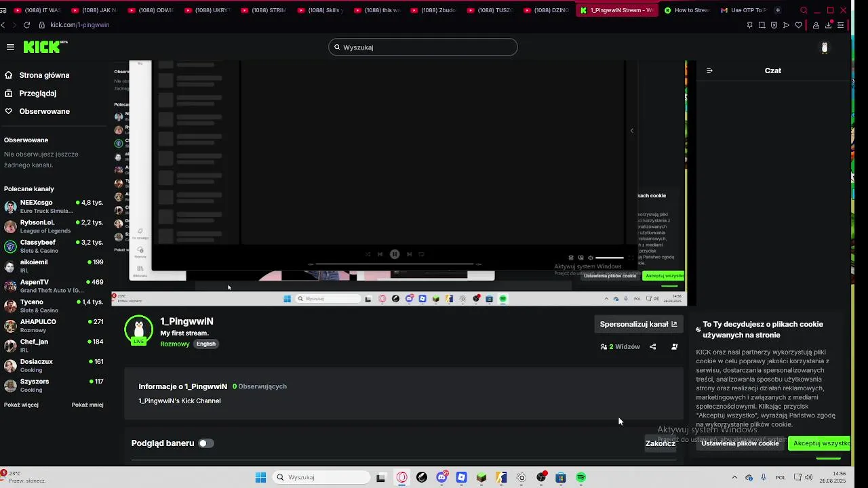Collapse the Czat panel with its arrow icon

pyautogui.click(x=709, y=70)
